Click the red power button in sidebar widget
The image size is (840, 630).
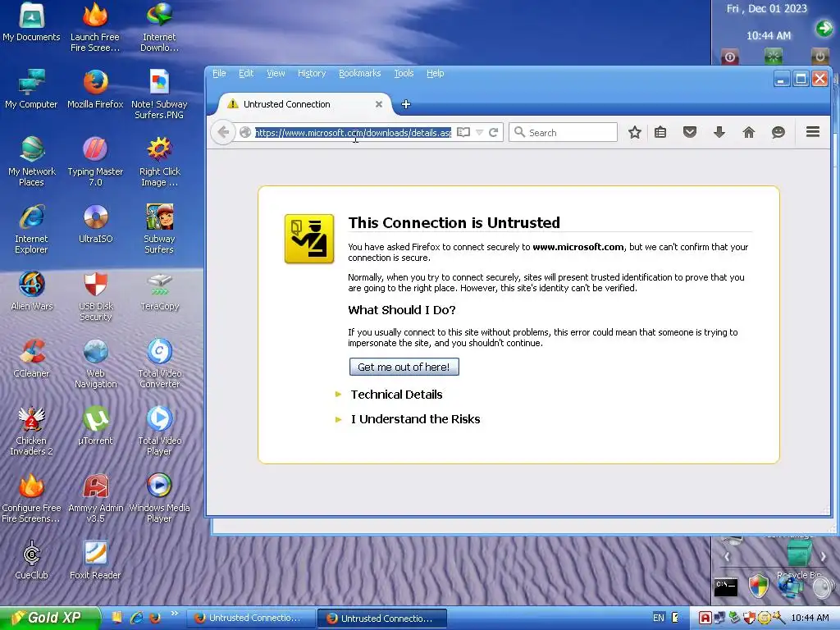tap(729, 57)
